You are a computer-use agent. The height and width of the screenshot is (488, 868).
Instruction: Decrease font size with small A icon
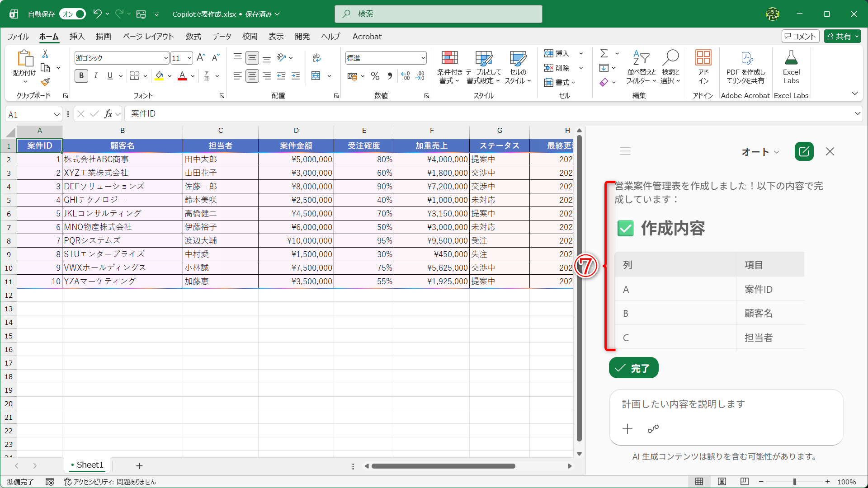click(x=216, y=57)
